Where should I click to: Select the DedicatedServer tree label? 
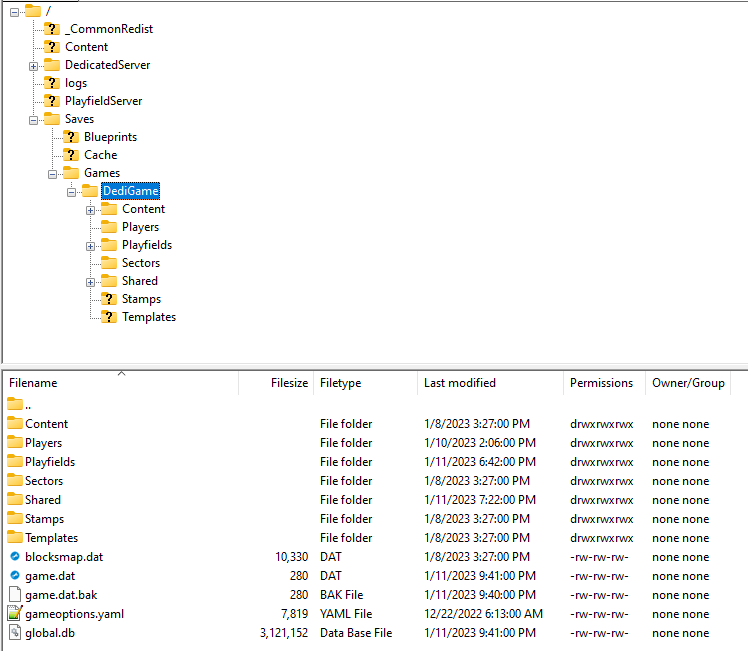coord(107,65)
